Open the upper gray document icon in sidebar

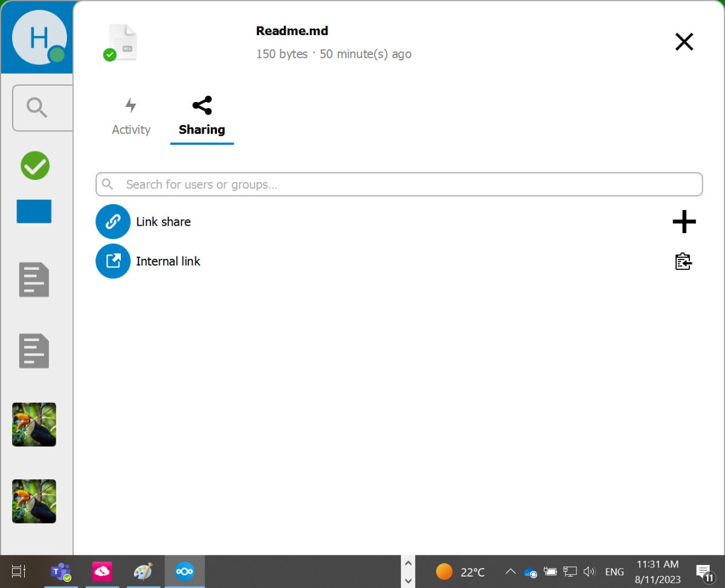pos(34,280)
